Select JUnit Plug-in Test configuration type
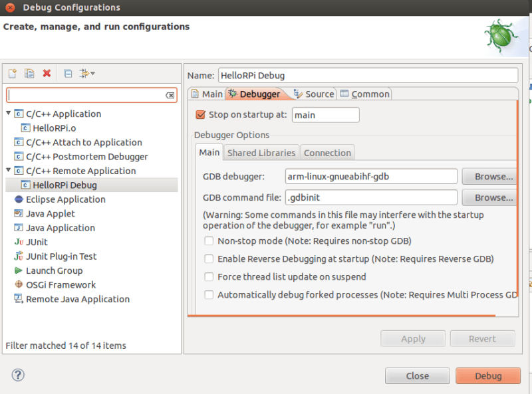 tap(61, 256)
